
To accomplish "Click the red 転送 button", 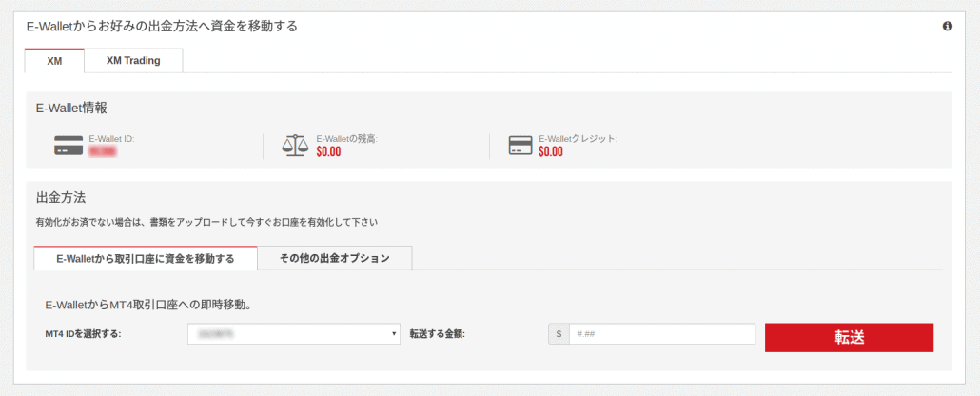I will (x=849, y=337).
